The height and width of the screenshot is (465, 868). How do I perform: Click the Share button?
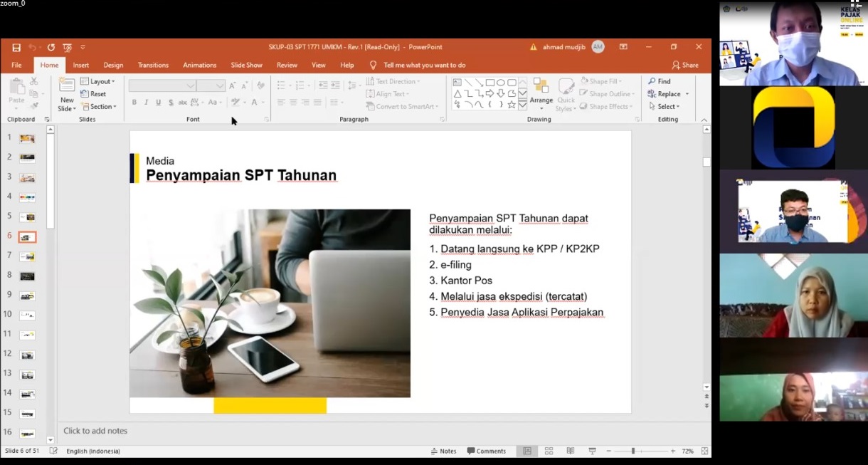click(685, 65)
